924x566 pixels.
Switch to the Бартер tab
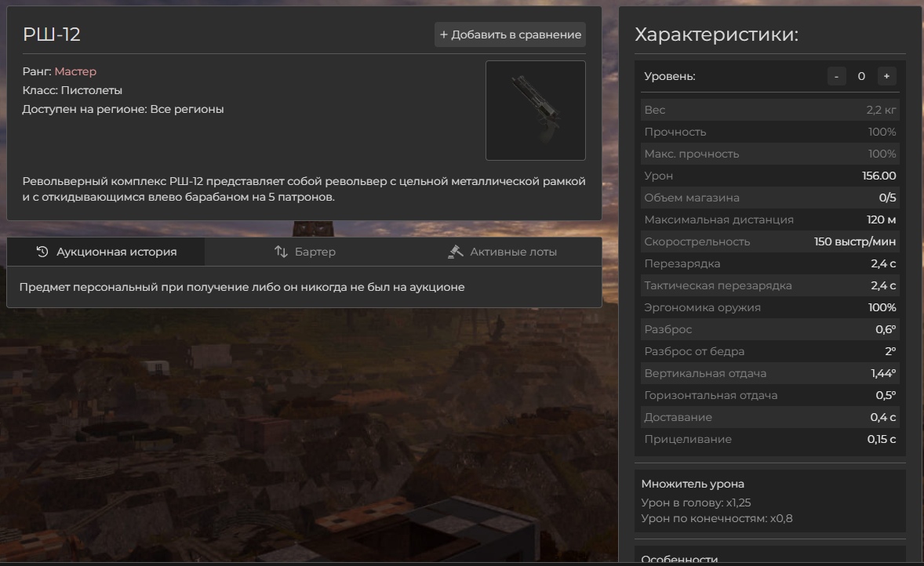pyautogui.click(x=315, y=252)
